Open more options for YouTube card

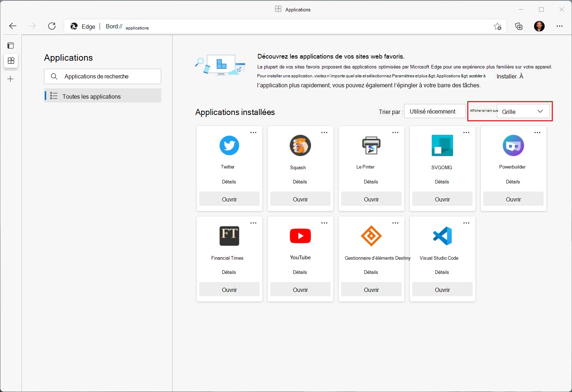pos(324,223)
